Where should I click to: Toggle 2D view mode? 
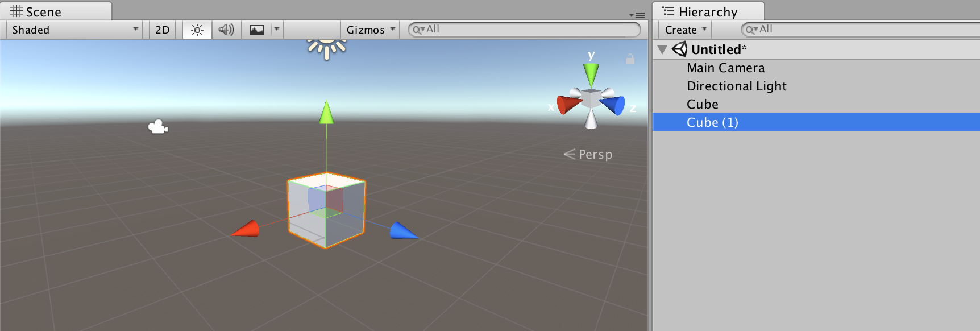point(163,30)
